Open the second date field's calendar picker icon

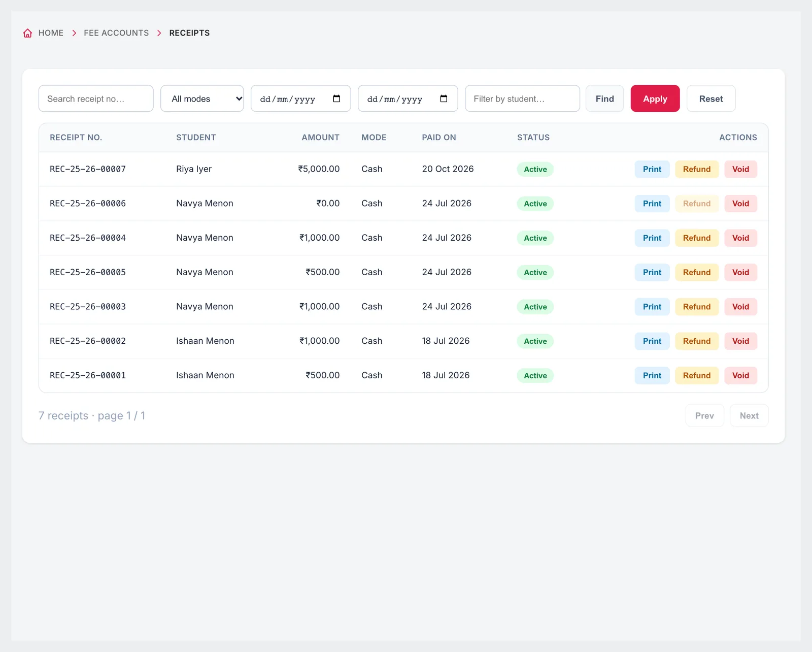tap(444, 99)
